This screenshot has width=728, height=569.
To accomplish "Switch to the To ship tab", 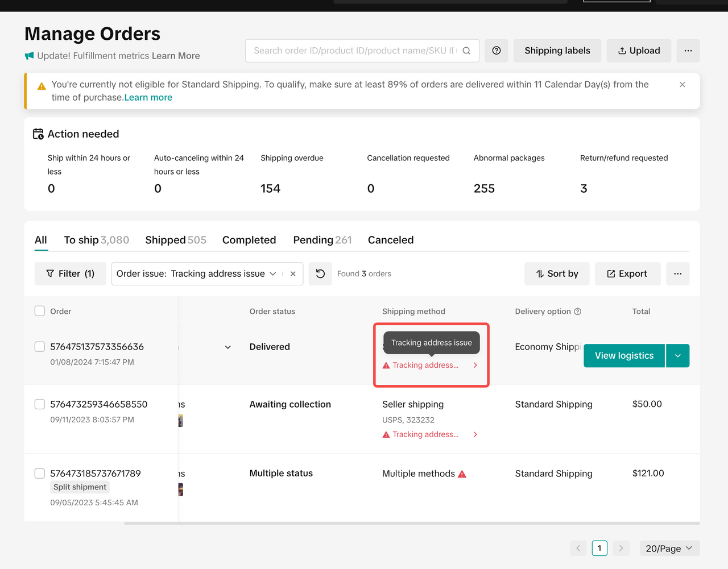I will click(96, 240).
